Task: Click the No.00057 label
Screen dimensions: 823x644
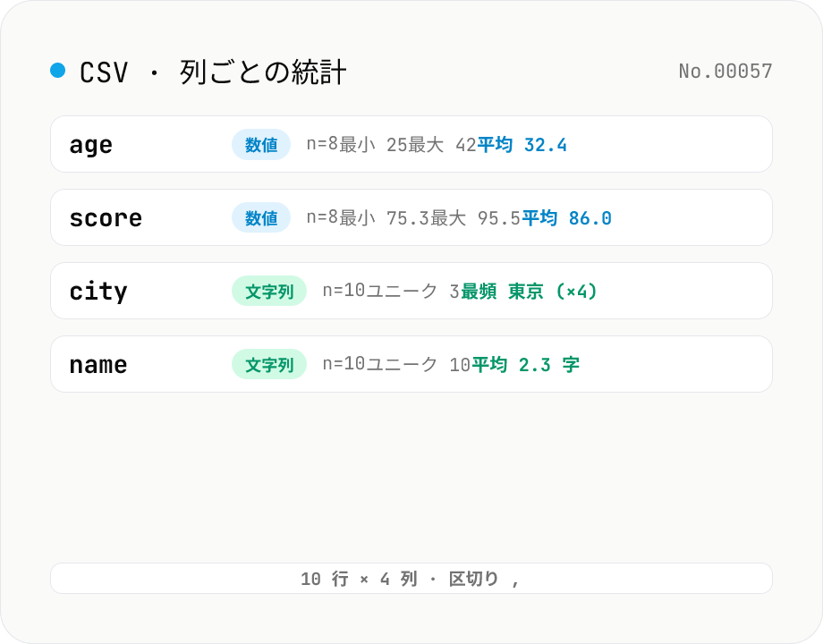Action: coord(725,71)
